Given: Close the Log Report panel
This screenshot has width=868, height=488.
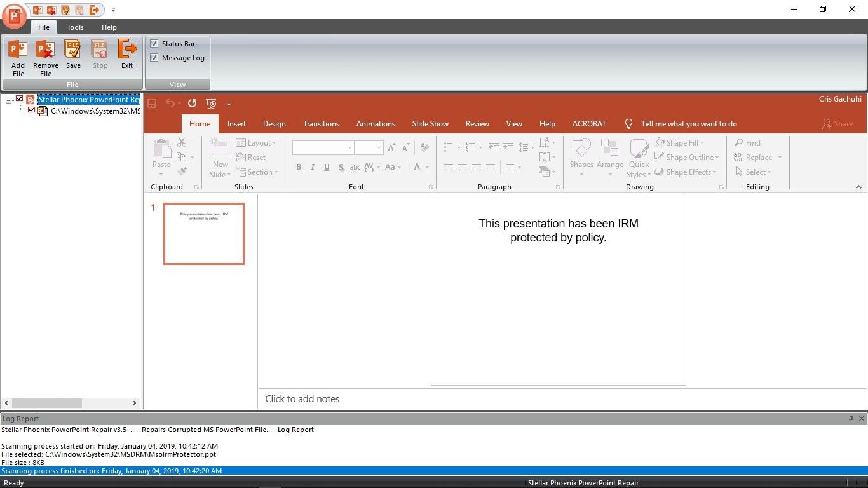Looking at the screenshot, I should pos(862,419).
